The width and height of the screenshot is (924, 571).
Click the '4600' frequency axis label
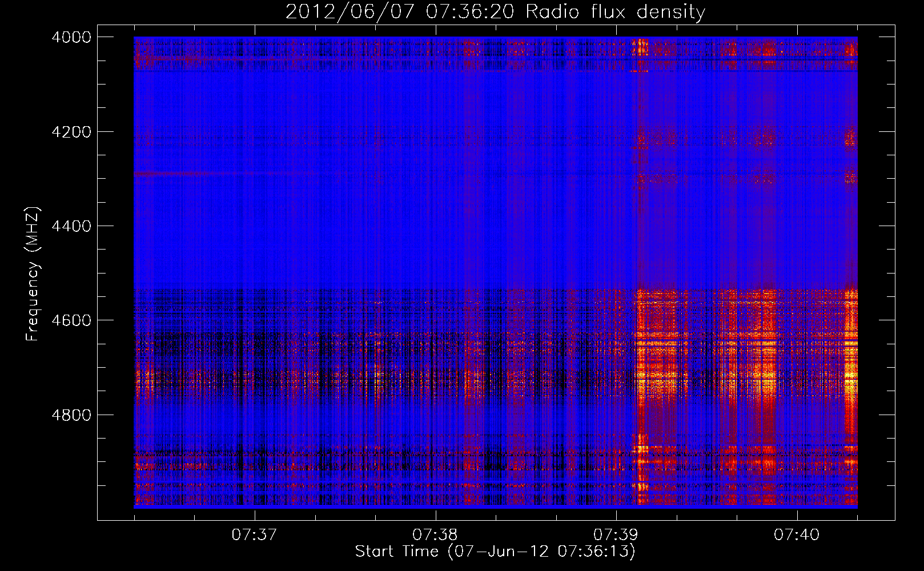point(71,320)
